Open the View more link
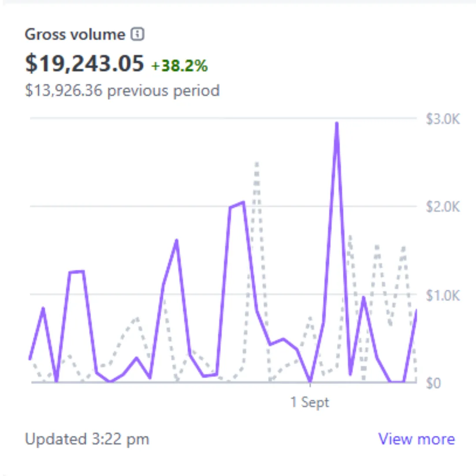Viewport: 476px width, 476px height. pos(416,439)
